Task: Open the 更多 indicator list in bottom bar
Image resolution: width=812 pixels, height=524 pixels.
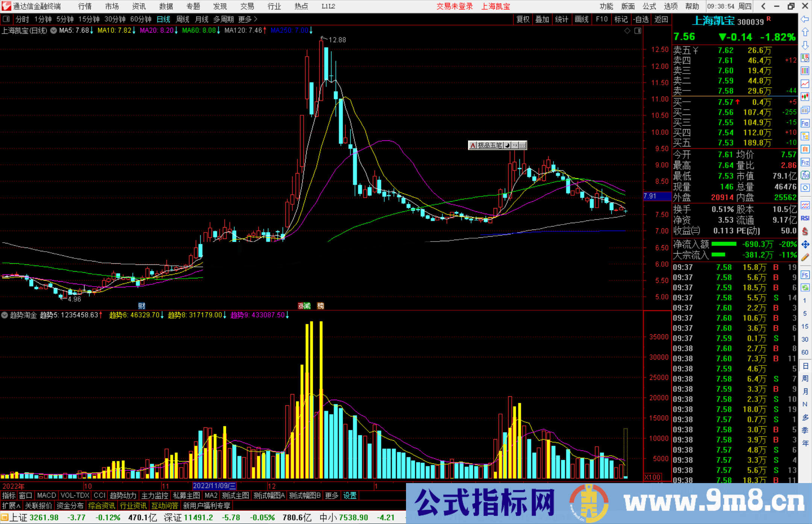Action: coord(332,495)
